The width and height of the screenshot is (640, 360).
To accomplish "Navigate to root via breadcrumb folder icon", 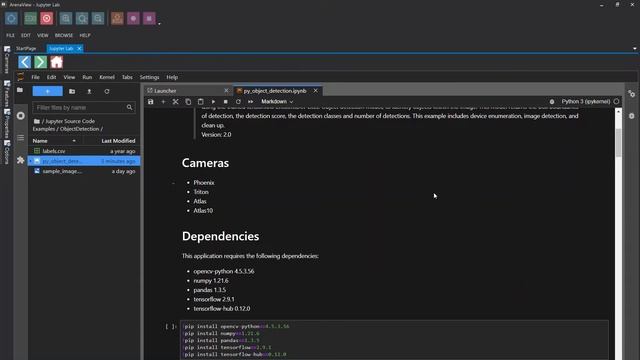I will coord(37,121).
